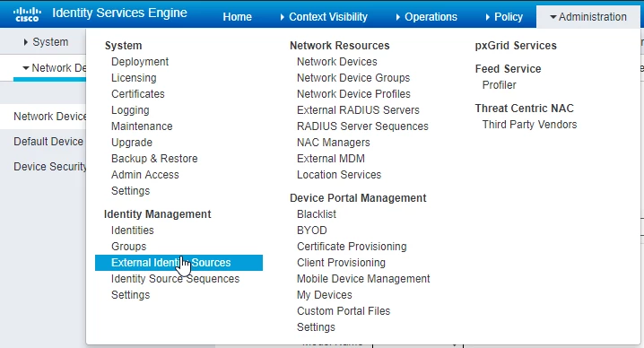Open Identities under Identity Management
Viewport: 644px width, 348px height.
(x=132, y=231)
